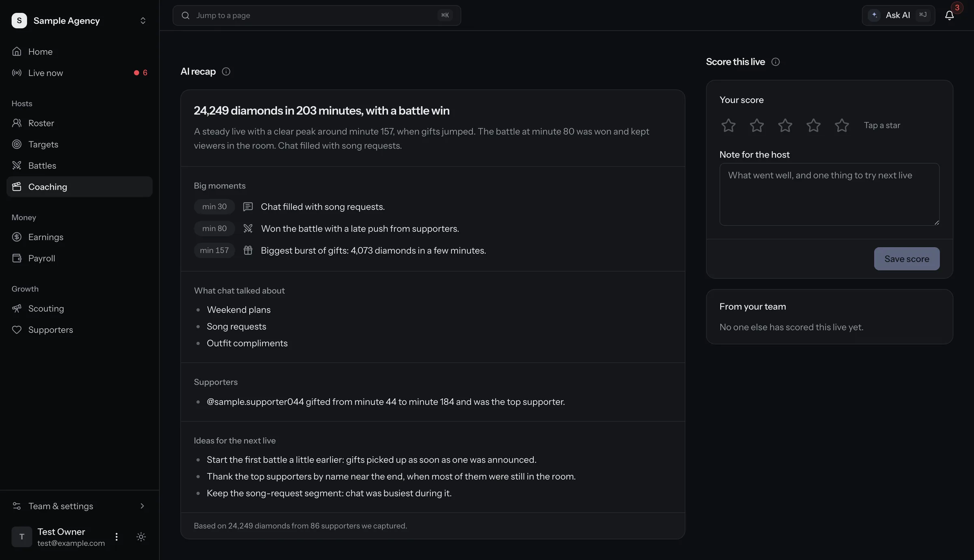Focus the Jump to a page search field

click(x=317, y=15)
